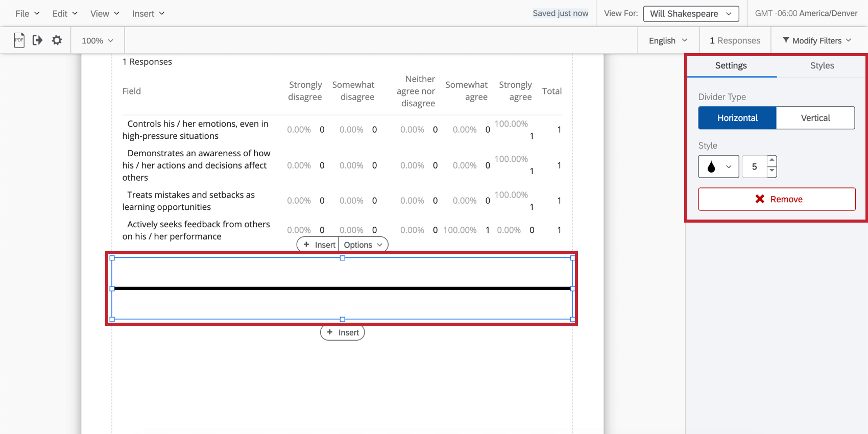Viewport: 868px width, 434px height.
Task: Open report settings gear icon
Action: point(57,40)
